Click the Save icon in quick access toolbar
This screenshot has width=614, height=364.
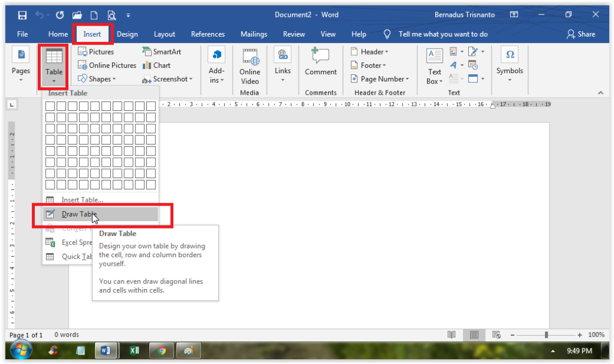pyautogui.click(x=22, y=14)
